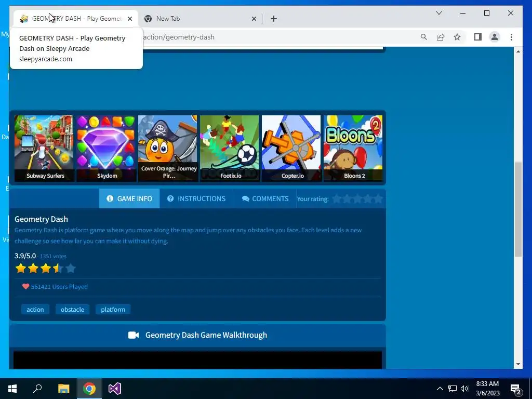Viewport: 532px width, 399px height.
Task: Open the notification center icon
Action: click(516, 389)
